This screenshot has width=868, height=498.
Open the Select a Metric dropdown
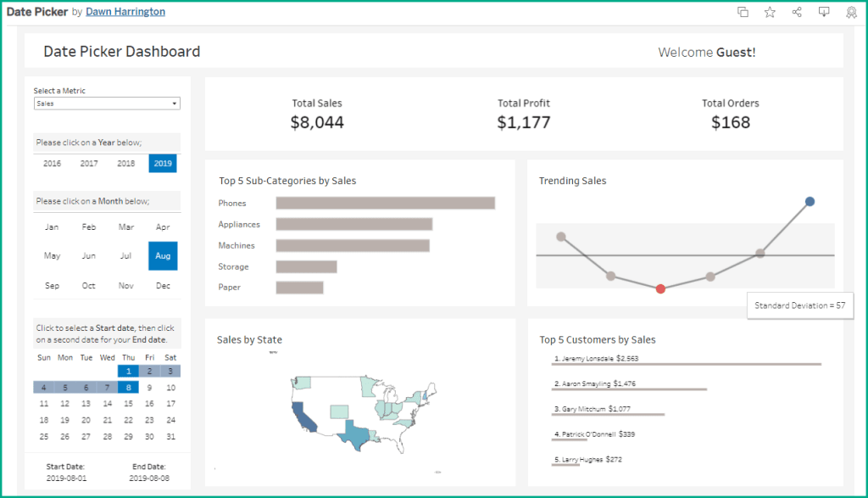click(x=106, y=104)
